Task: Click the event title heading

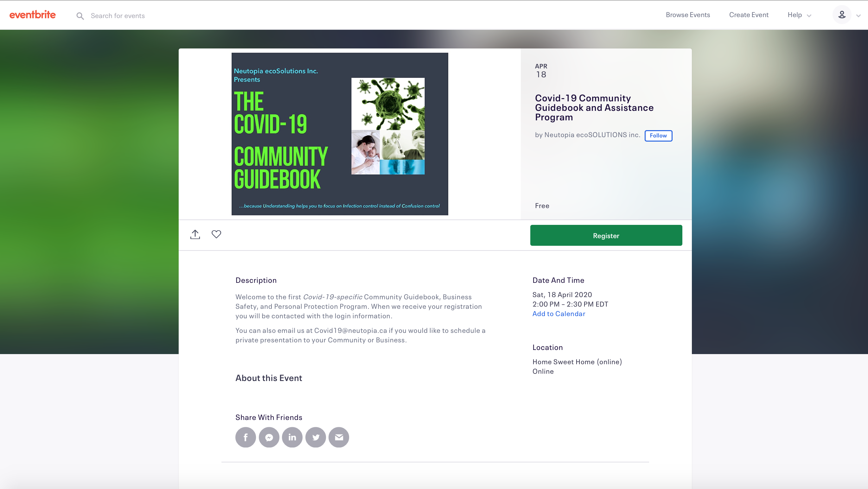Action: [594, 108]
